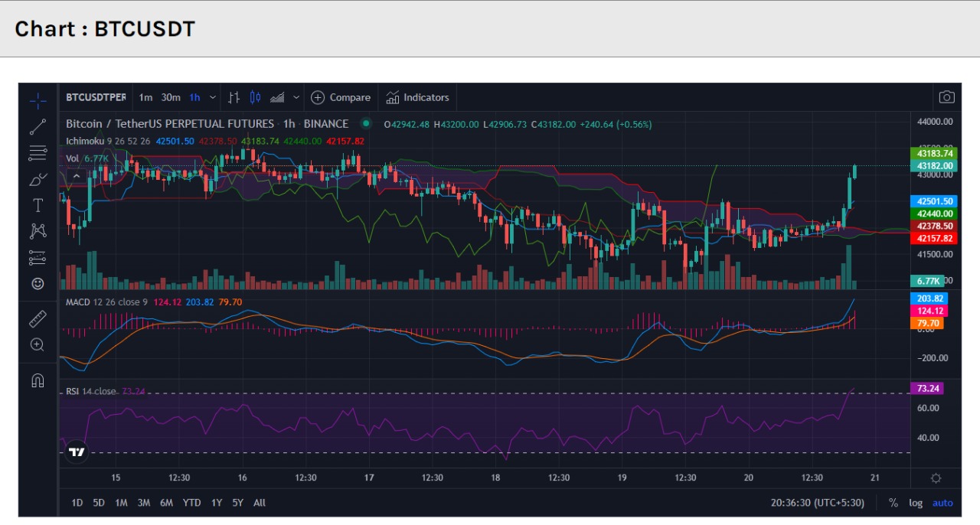The image size is (980, 525).
Task: Click the date 16 on time axis
Action: tap(242, 478)
